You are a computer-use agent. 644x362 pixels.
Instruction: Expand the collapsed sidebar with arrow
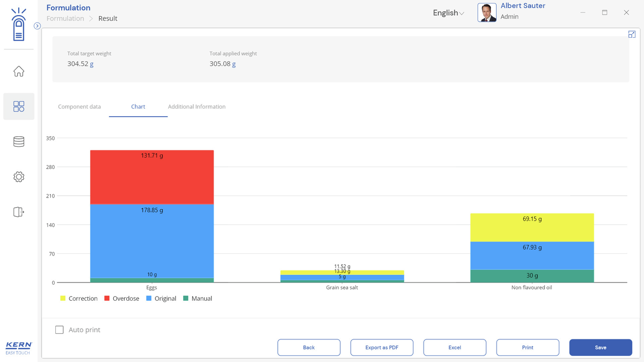37,26
